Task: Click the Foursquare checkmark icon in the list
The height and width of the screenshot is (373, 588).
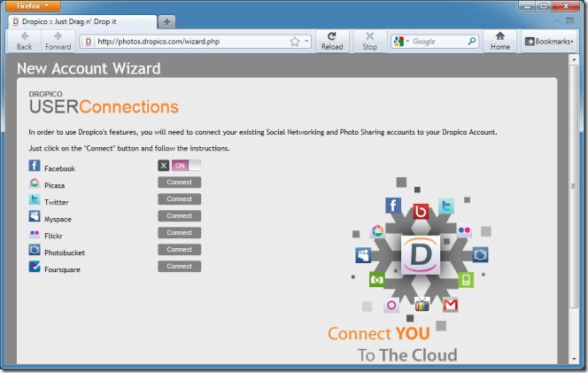Action: coord(35,267)
